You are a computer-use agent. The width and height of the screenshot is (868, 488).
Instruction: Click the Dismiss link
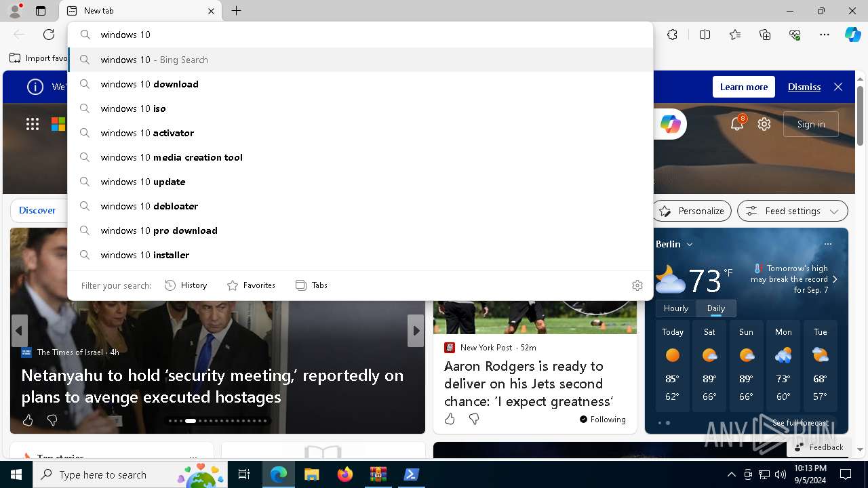click(804, 87)
